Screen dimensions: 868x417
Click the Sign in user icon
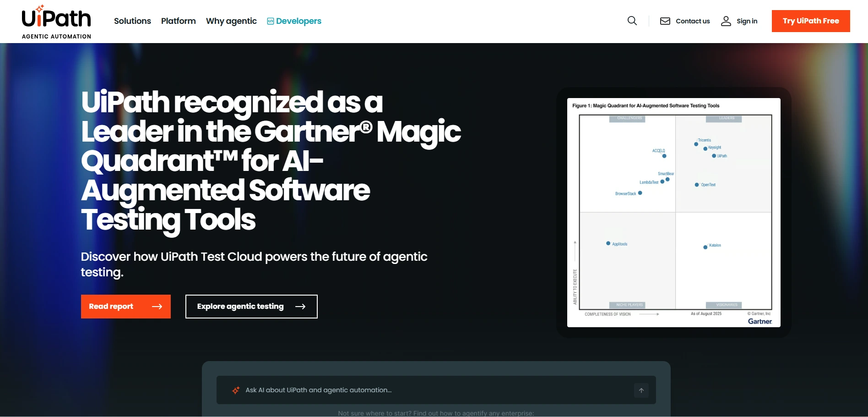pyautogui.click(x=726, y=21)
